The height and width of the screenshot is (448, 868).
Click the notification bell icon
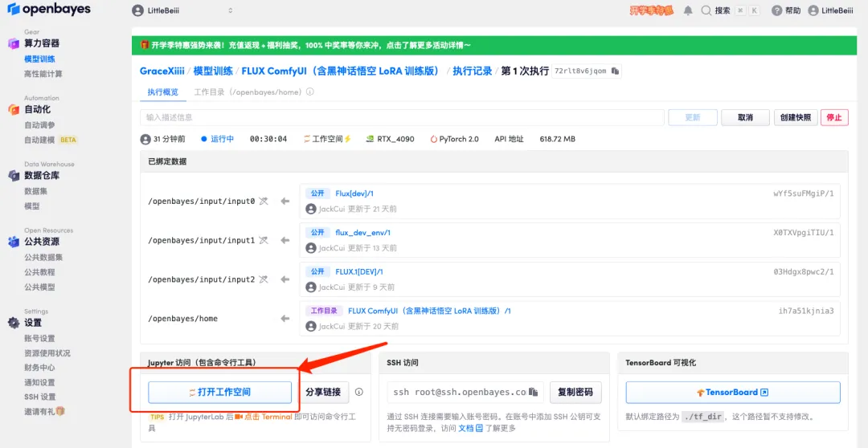688,10
